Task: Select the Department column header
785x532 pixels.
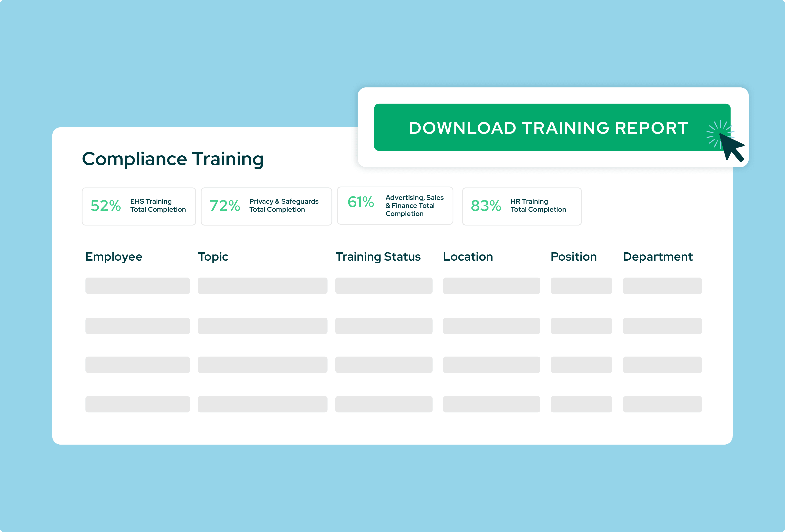Action: coord(658,257)
